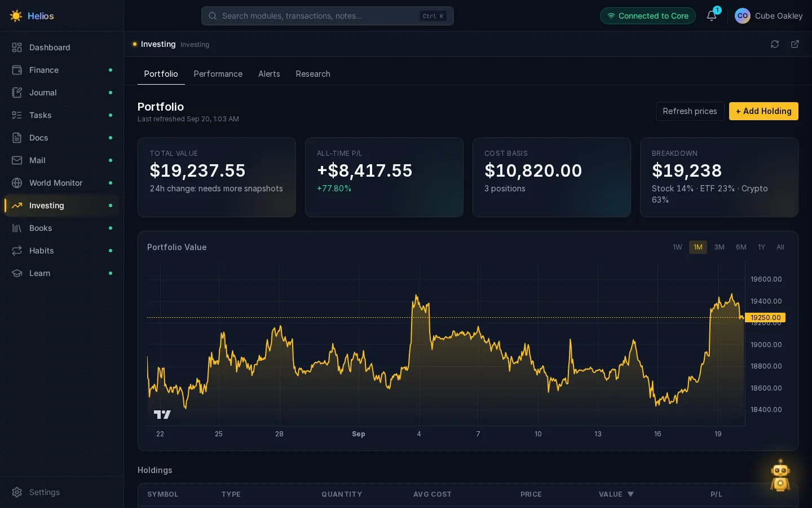This screenshot has width=812, height=508.
Task: Switch to the Research tab
Action: 313,74
